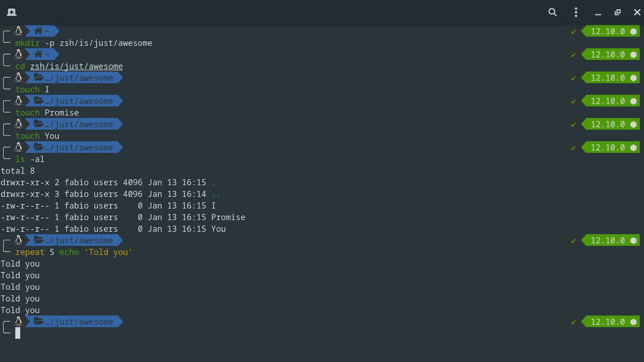Viewport: 644px width, 362px height.
Task: Click the underlined zsh/is/just/awesome path link
Action: point(76,66)
